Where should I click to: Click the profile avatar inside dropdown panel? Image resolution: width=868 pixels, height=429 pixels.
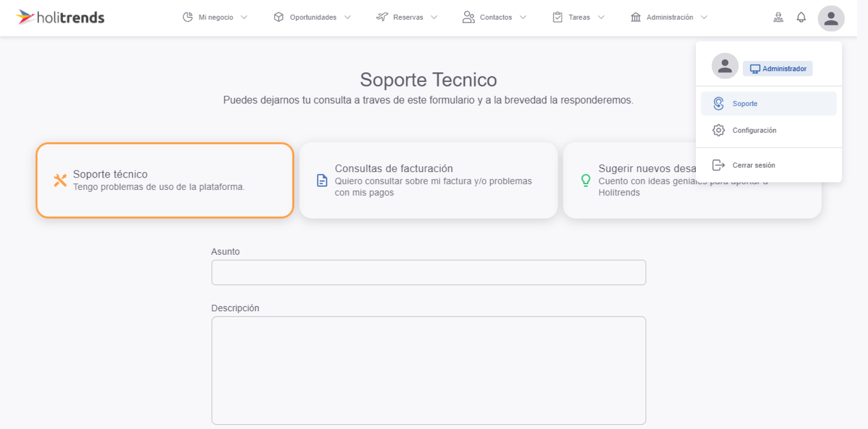tap(725, 66)
